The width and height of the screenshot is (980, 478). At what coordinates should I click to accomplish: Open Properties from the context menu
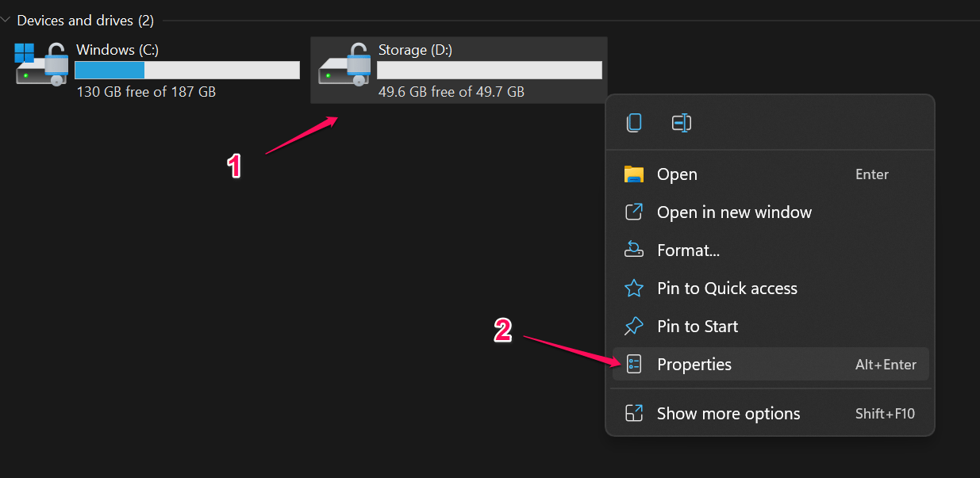click(x=694, y=365)
